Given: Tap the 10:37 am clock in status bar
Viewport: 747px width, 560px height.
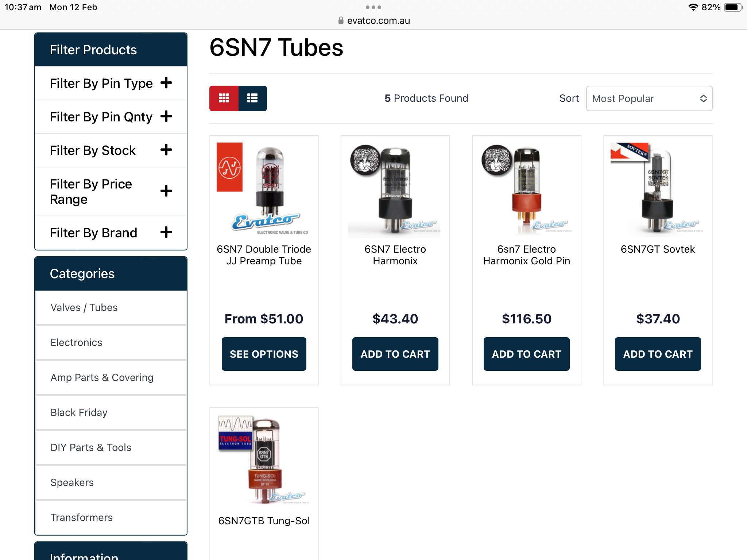Looking at the screenshot, I should pyautogui.click(x=23, y=7).
